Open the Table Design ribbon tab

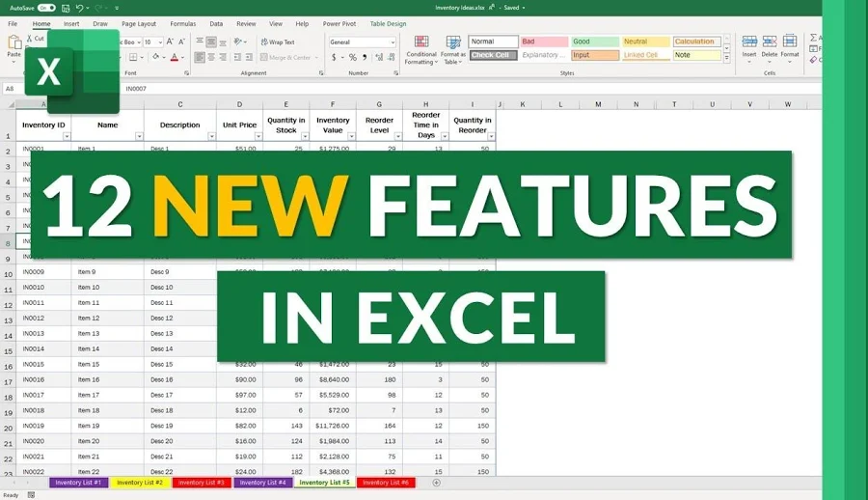tap(388, 24)
